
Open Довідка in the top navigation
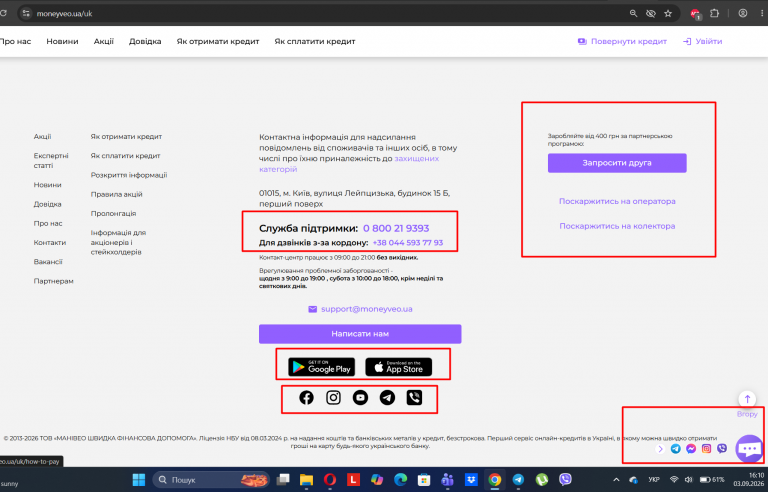pos(145,42)
